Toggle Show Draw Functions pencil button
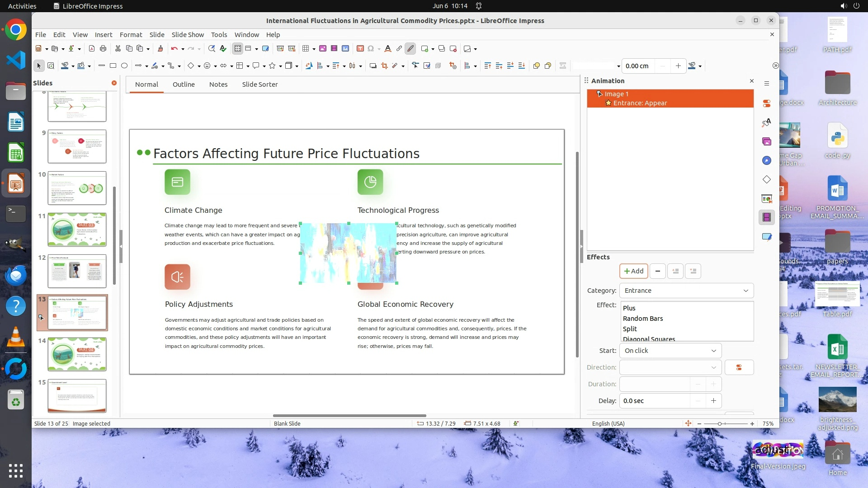The height and width of the screenshot is (488, 868). pyautogui.click(x=410, y=49)
